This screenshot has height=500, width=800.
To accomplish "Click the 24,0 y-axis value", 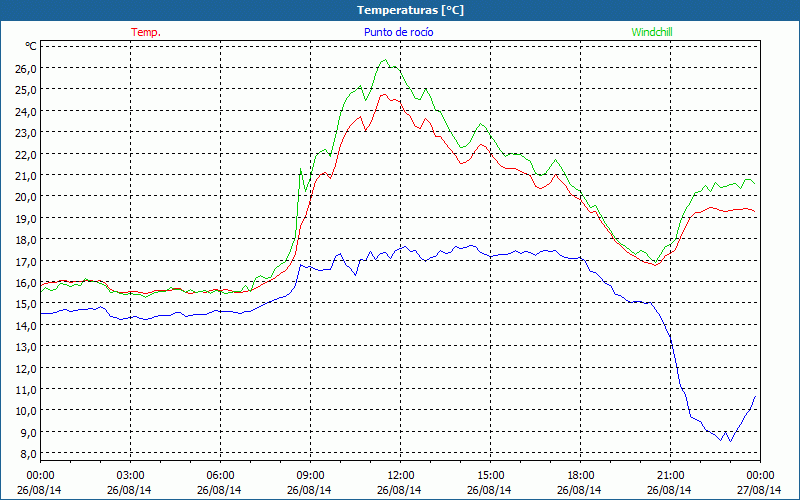I will point(27,111).
